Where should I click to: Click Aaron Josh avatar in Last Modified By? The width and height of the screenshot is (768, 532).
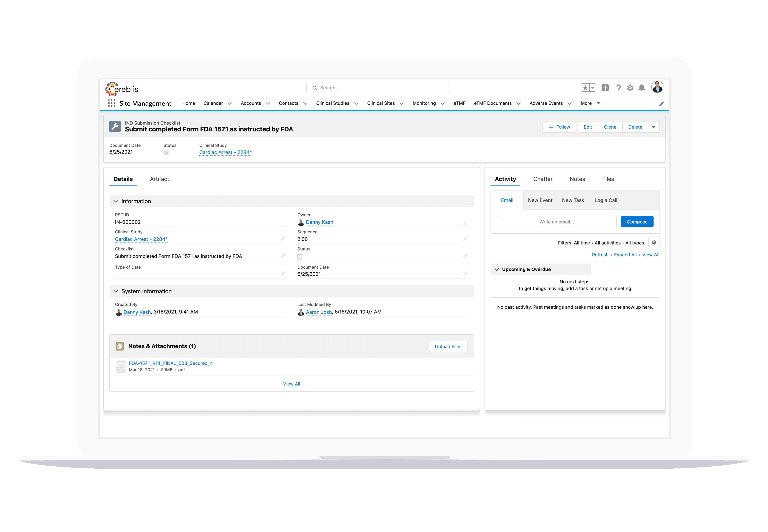[301, 312]
